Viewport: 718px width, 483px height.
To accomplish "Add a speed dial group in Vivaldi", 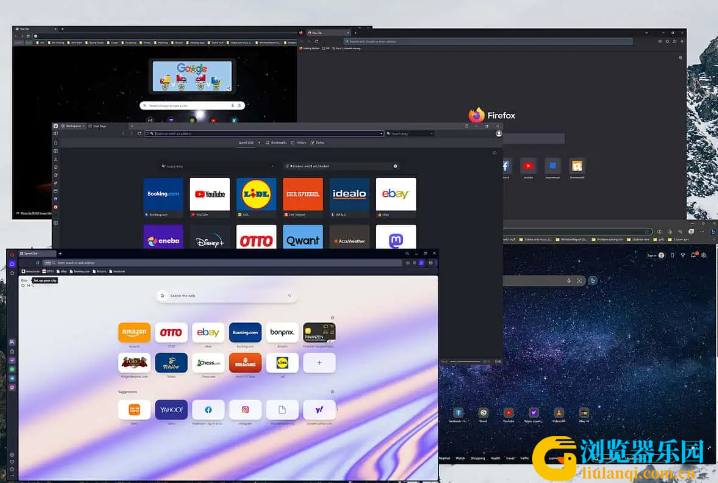I will click(x=259, y=143).
